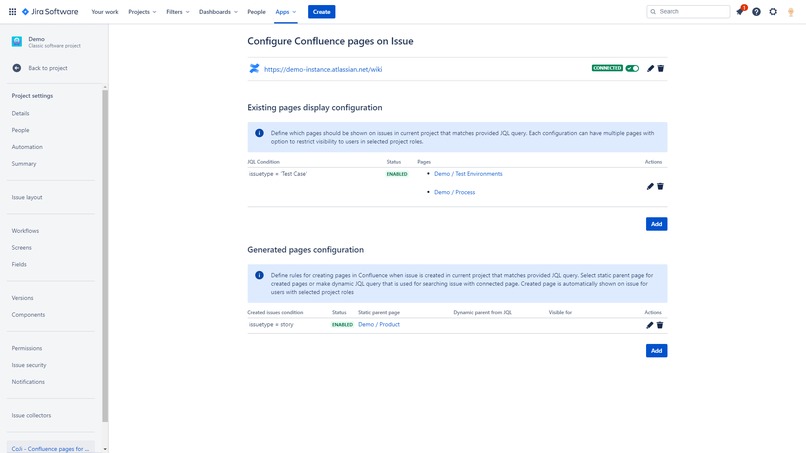Expand the Apps dropdown menu
This screenshot has width=806, height=453.
pos(286,11)
